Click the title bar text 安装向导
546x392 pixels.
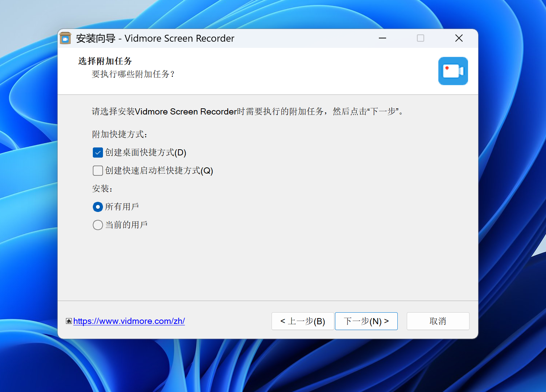pyautogui.click(x=96, y=38)
